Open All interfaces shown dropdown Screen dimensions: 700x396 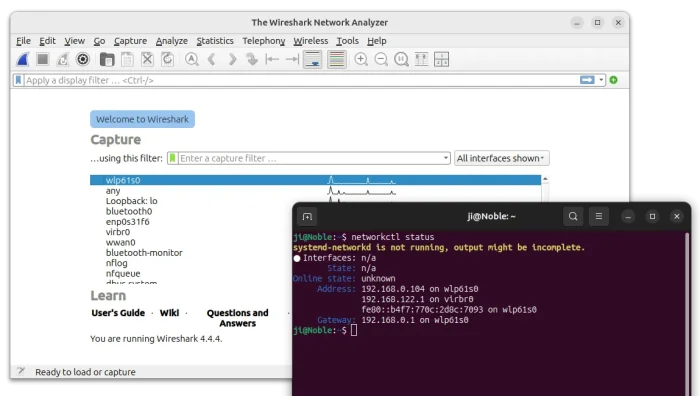(501, 158)
